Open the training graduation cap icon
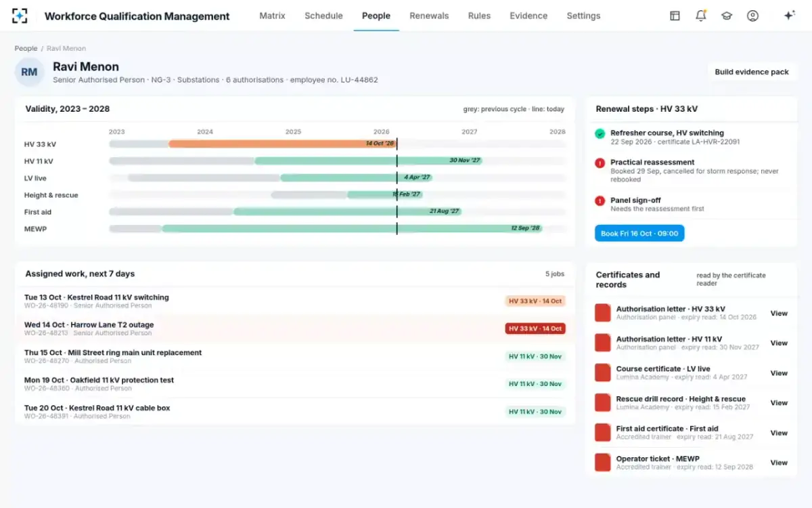Screen dimensions: 812x508 pyautogui.click(x=727, y=16)
